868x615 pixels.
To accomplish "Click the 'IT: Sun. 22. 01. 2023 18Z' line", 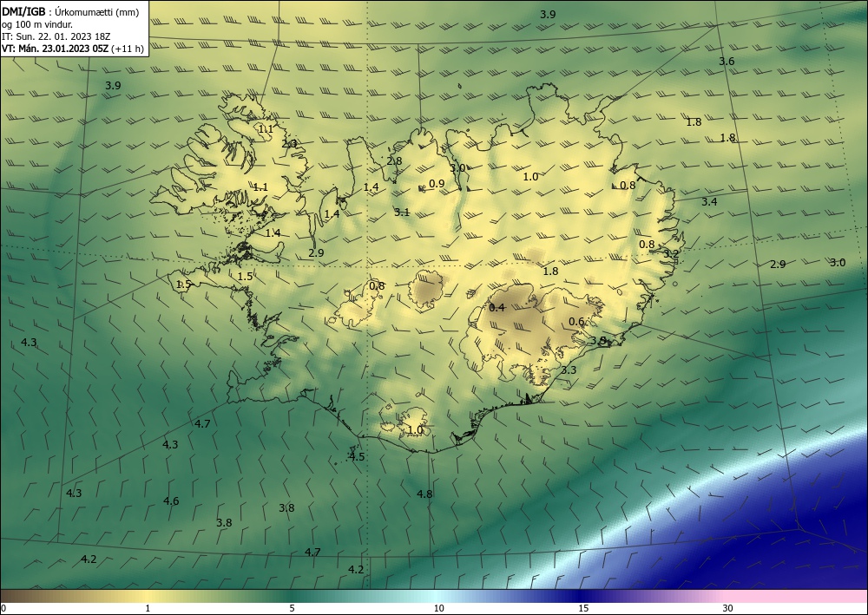I will [x=56, y=36].
